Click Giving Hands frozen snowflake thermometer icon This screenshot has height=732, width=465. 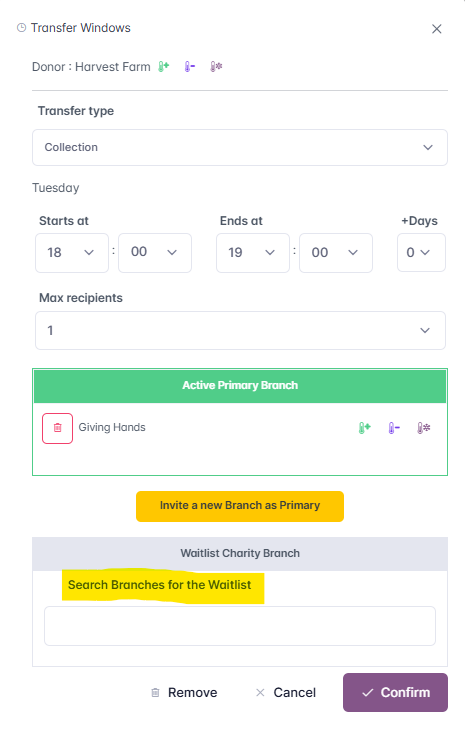(423, 428)
